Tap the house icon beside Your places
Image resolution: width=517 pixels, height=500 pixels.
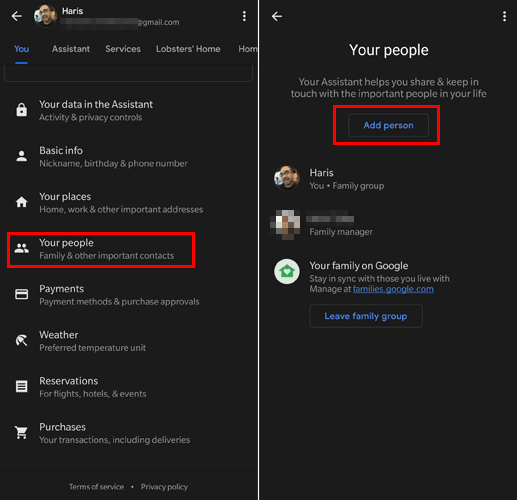pyautogui.click(x=22, y=202)
